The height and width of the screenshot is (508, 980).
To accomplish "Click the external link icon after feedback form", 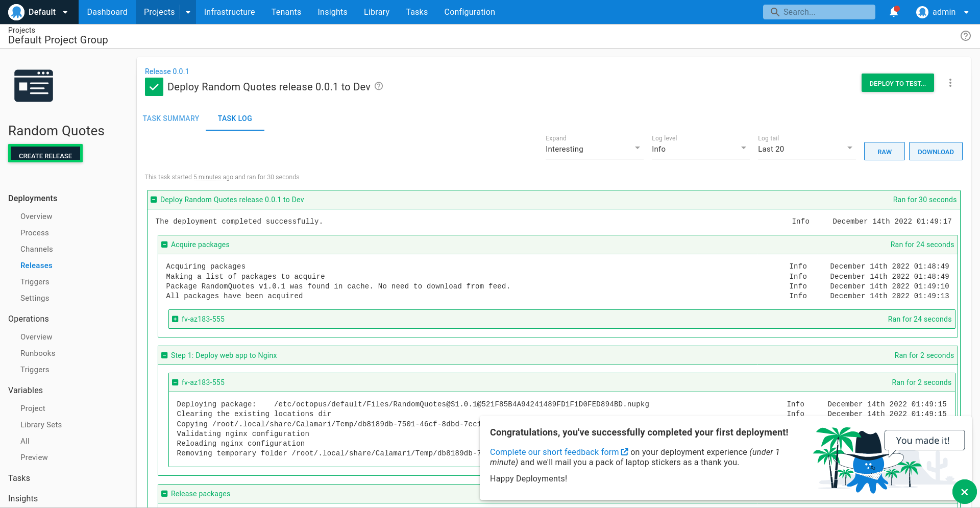I will pyautogui.click(x=624, y=452).
